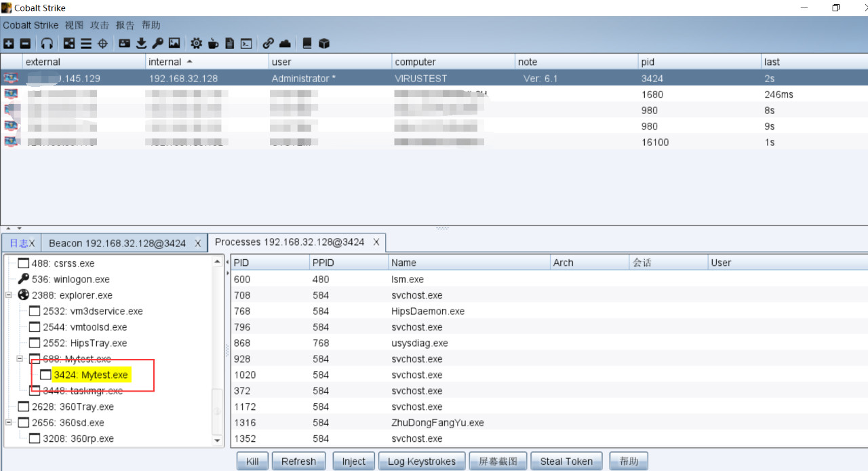The width and height of the screenshot is (868, 471).
Task: Click the Steal Token button
Action: pos(566,461)
